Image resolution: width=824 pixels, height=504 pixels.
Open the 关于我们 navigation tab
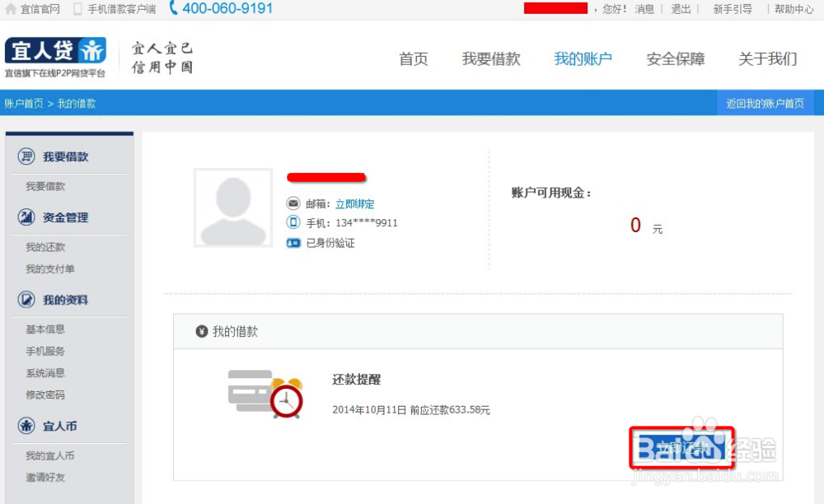[x=768, y=58]
